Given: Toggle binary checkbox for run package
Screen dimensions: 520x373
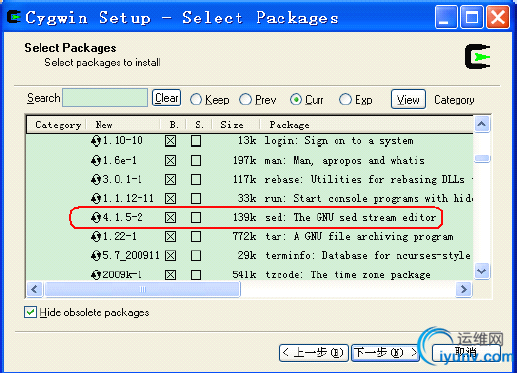Looking at the screenshot, I should point(170,199).
